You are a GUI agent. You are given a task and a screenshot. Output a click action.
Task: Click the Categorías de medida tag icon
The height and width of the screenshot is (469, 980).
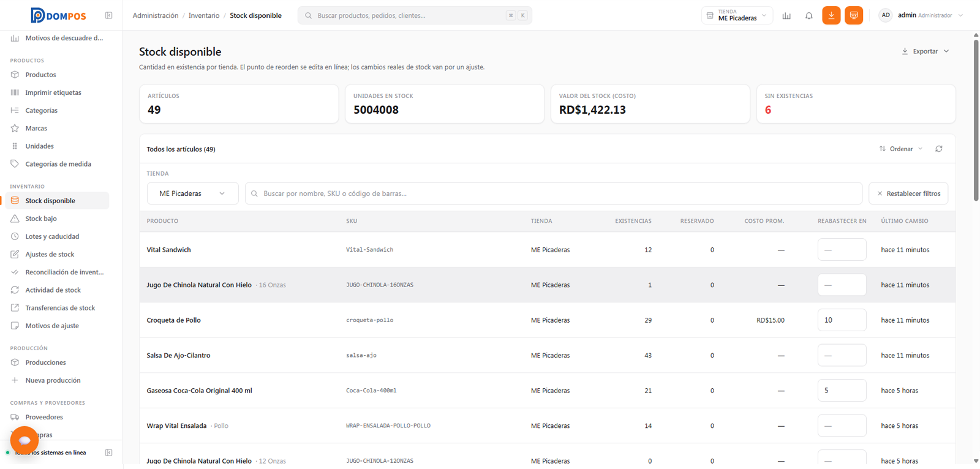point(15,164)
